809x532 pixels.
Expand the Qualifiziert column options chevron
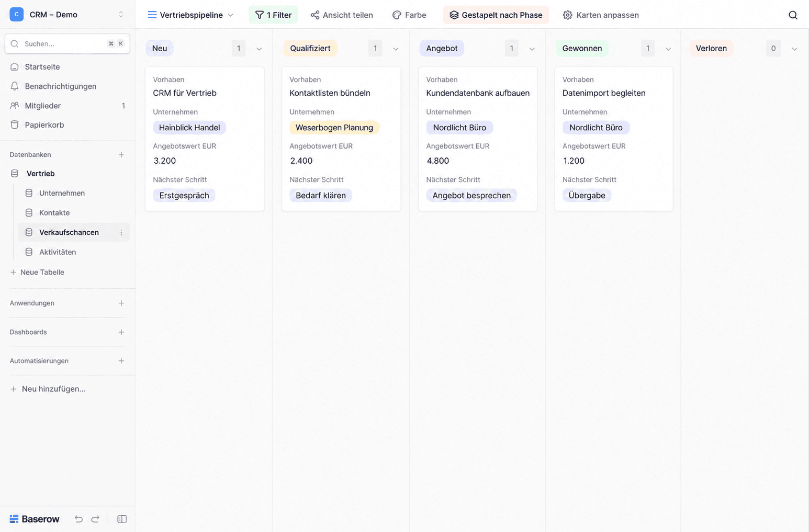(396, 49)
